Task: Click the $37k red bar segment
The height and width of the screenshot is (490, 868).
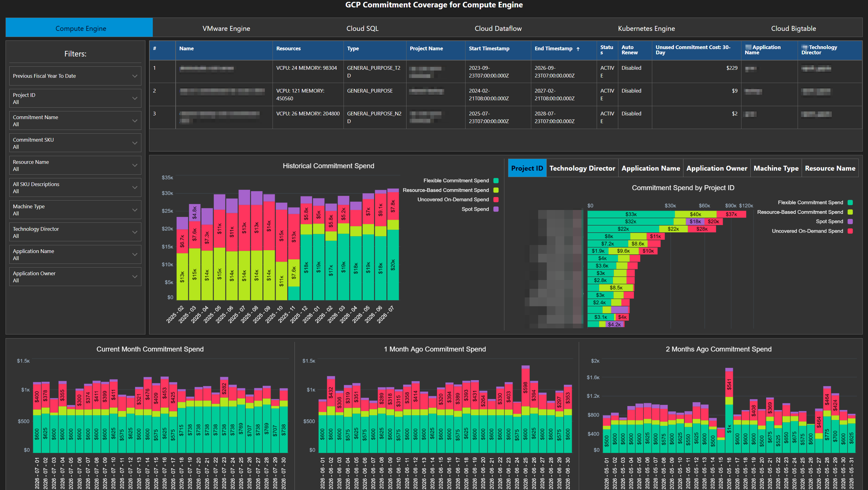Action: [x=731, y=214]
